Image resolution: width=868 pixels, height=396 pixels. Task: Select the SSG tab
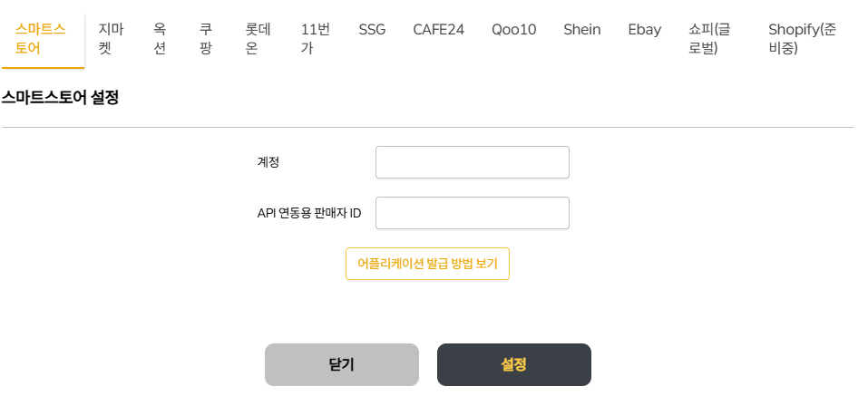click(x=372, y=30)
